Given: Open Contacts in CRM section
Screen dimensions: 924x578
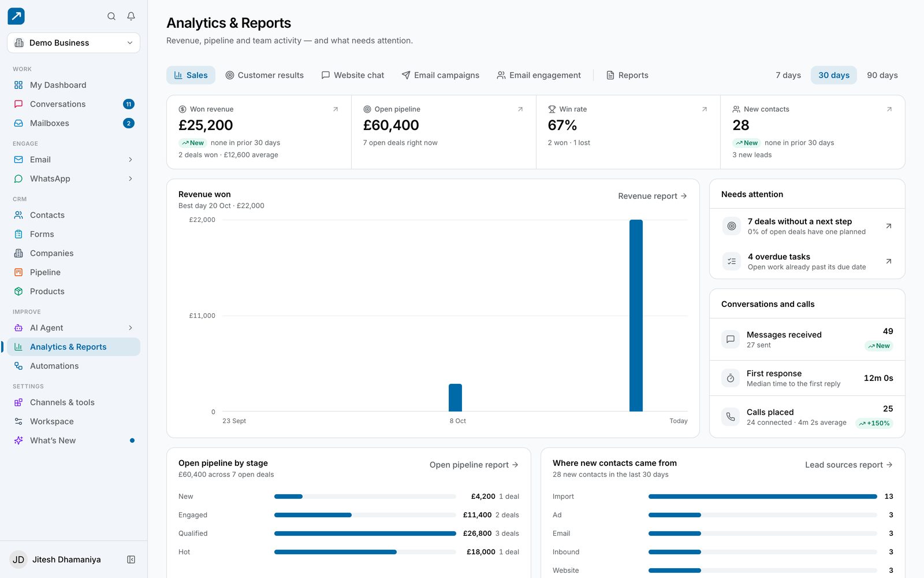Looking at the screenshot, I should click(x=73, y=215).
